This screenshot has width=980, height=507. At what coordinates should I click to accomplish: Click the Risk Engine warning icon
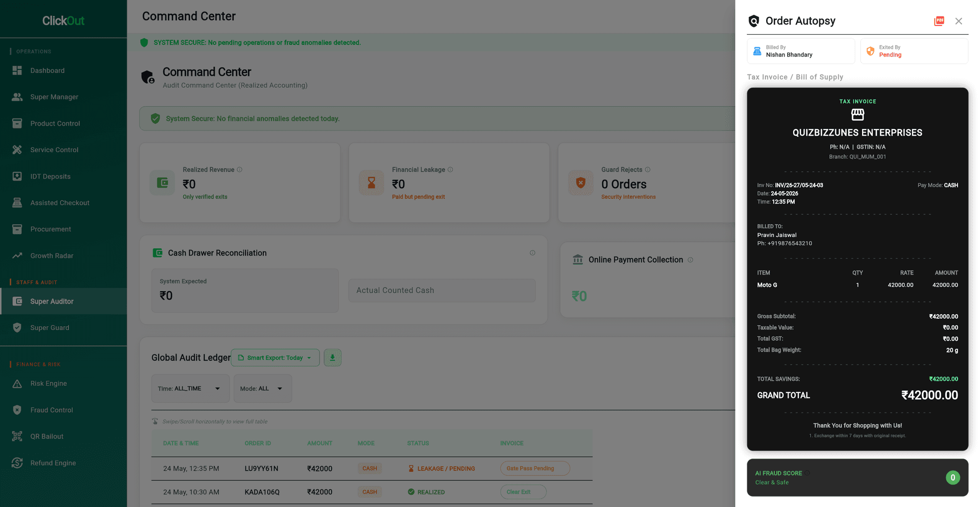[x=17, y=384]
